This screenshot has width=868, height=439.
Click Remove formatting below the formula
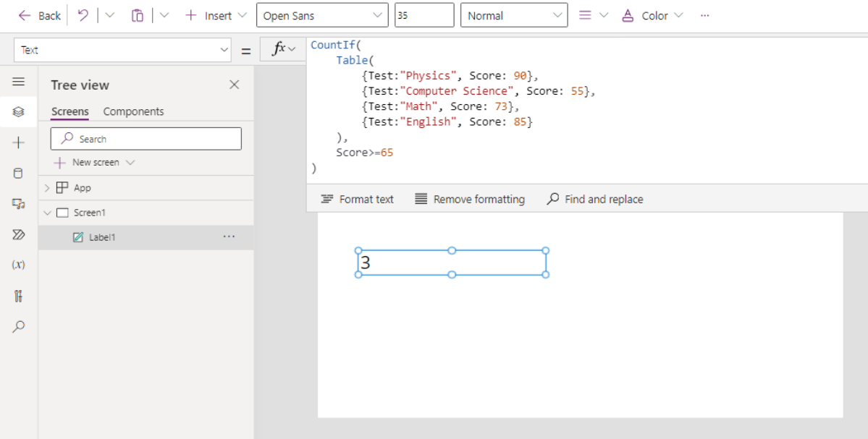point(469,199)
